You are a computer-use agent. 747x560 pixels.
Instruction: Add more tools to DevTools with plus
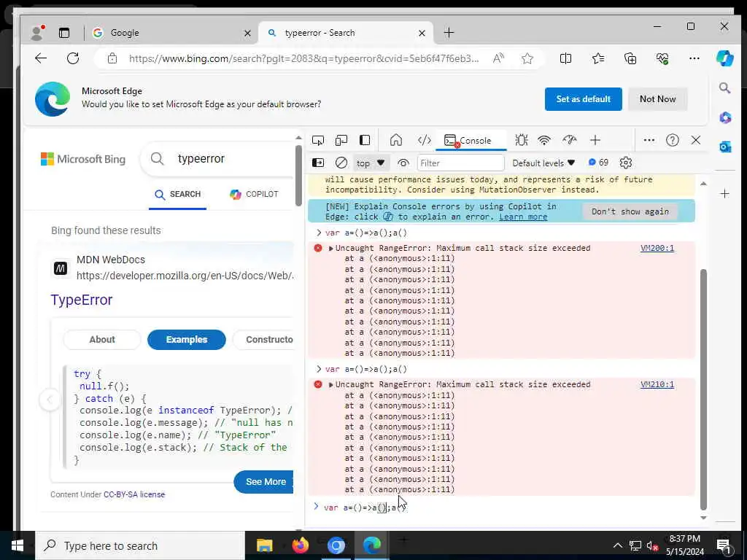(x=595, y=140)
